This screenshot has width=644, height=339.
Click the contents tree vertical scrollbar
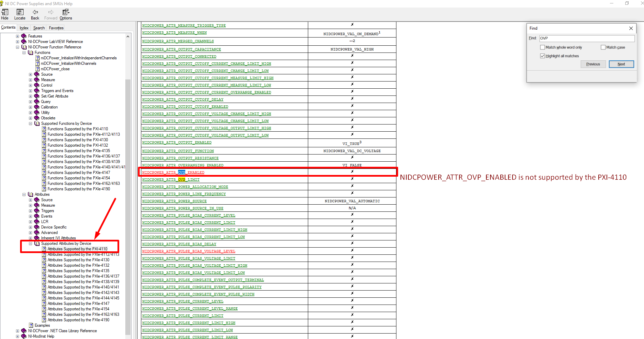pyautogui.click(x=128, y=205)
